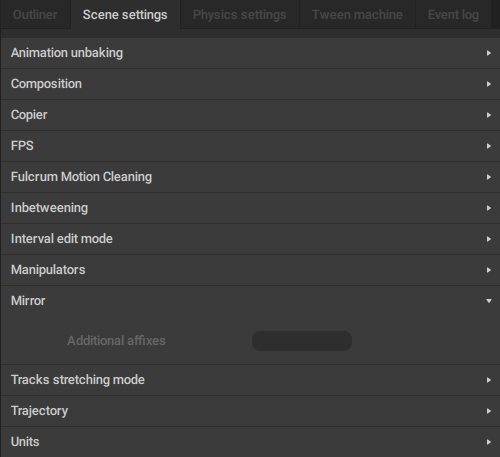The image size is (500, 457).
Task: Click the Additional affixes input field
Action: click(x=302, y=341)
